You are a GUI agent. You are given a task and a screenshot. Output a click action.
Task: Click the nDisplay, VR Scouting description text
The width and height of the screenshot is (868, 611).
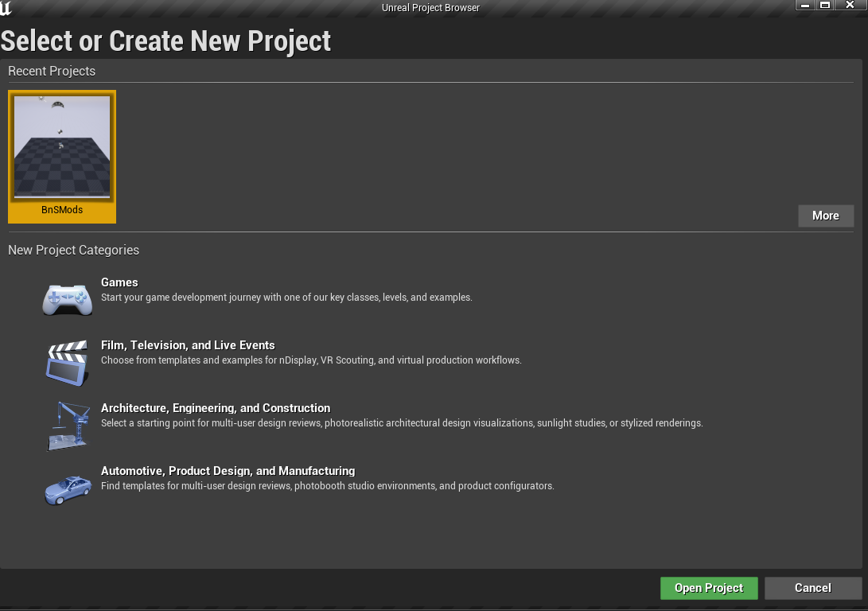[311, 360]
